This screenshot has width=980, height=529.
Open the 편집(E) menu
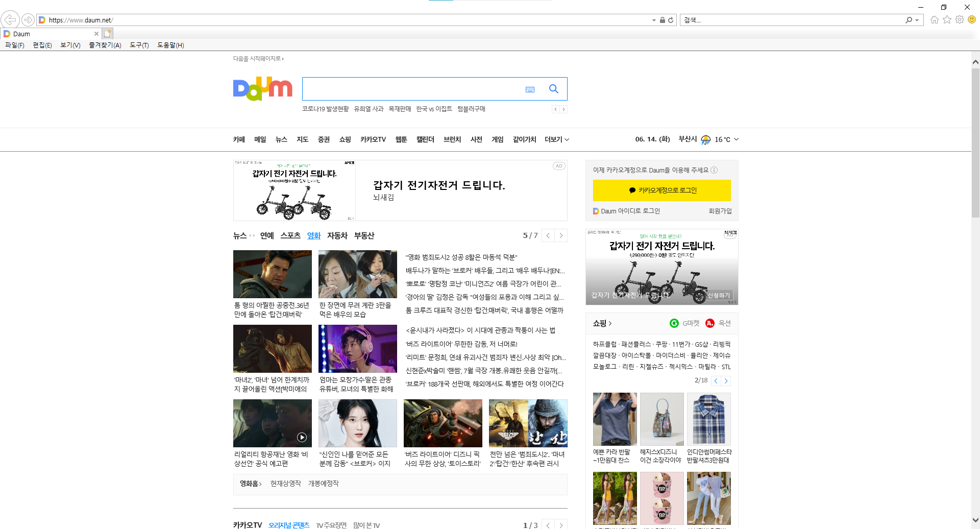pos(42,45)
